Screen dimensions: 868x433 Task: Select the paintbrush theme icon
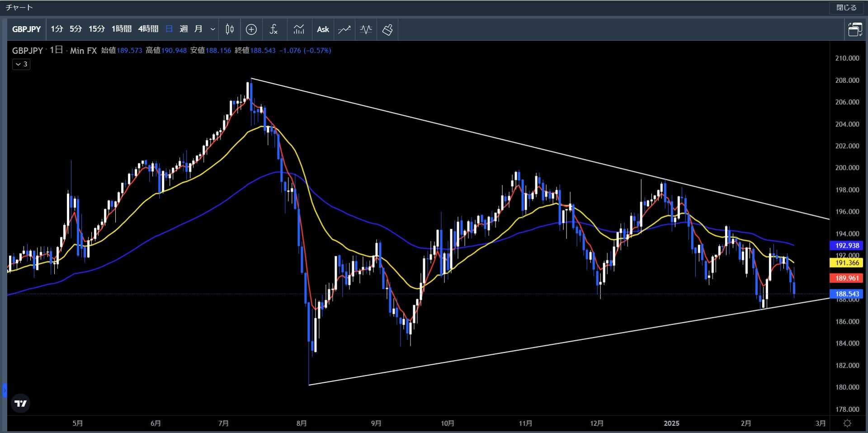[387, 29]
